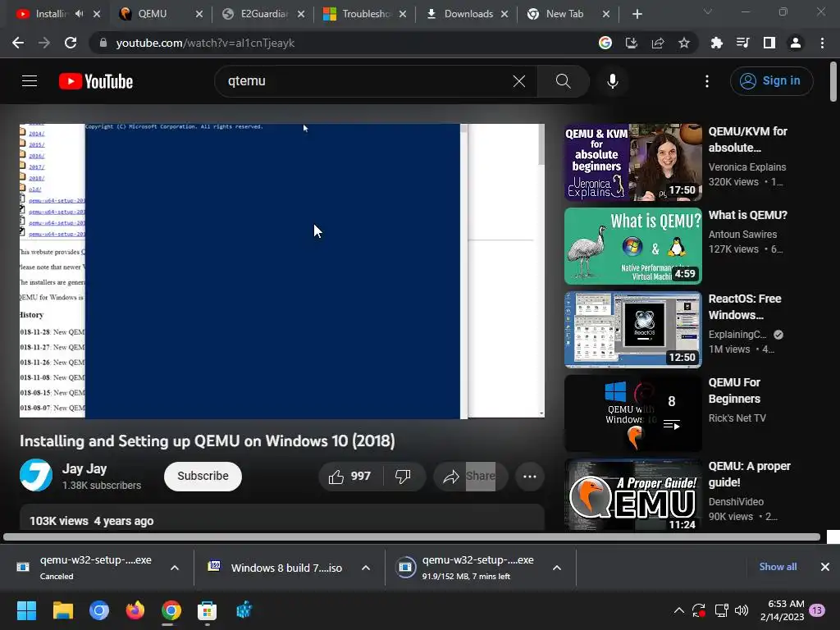
Task: Open Antoun Sawires channel link
Action: click(x=742, y=234)
